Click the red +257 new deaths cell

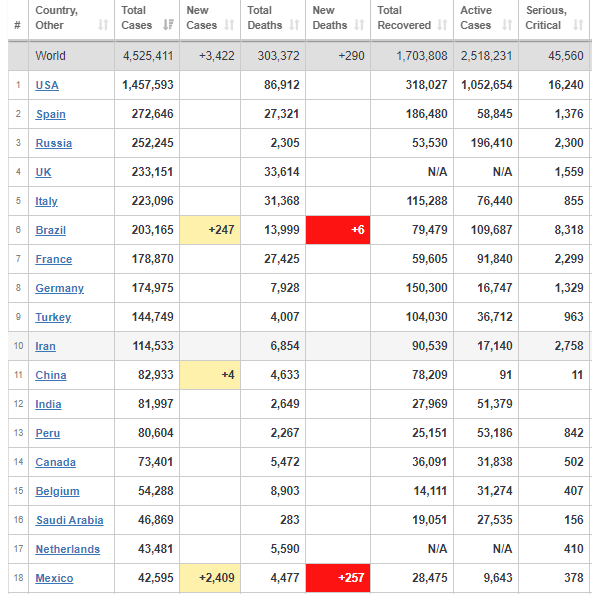pyautogui.click(x=338, y=578)
